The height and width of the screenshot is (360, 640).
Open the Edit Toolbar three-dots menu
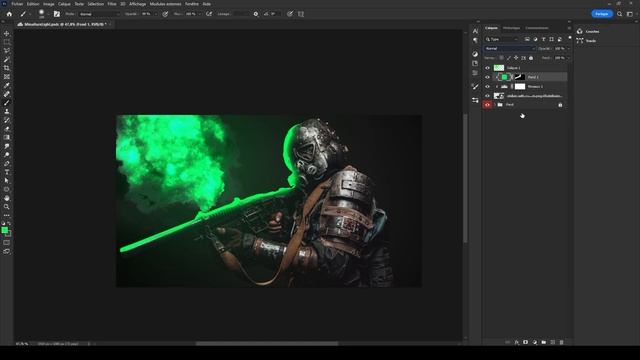pos(7,215)
